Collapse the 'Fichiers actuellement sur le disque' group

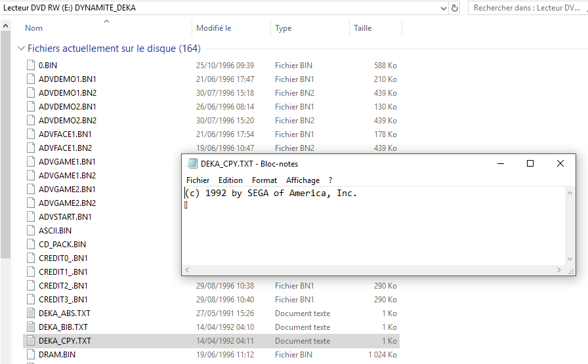[x=21, y=49]
